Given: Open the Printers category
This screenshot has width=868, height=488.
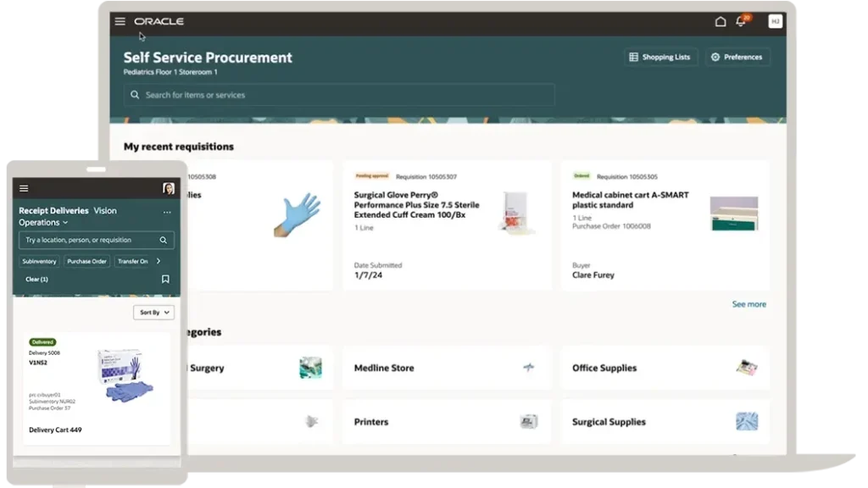Looking at the screenshot, I should pyautogui.click(x=447, y=422).
